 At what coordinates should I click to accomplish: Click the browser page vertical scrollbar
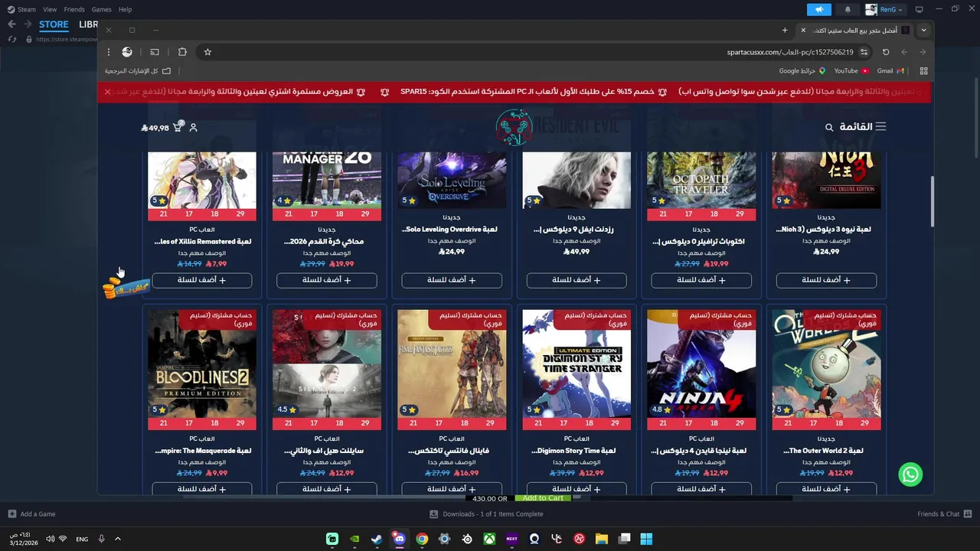[x=932, y=201]
